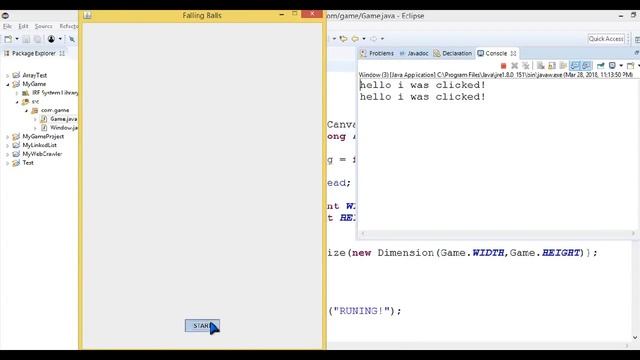Maximize the Falling Balls window
This screenshot has height=360, width=640.
[294, 14]
